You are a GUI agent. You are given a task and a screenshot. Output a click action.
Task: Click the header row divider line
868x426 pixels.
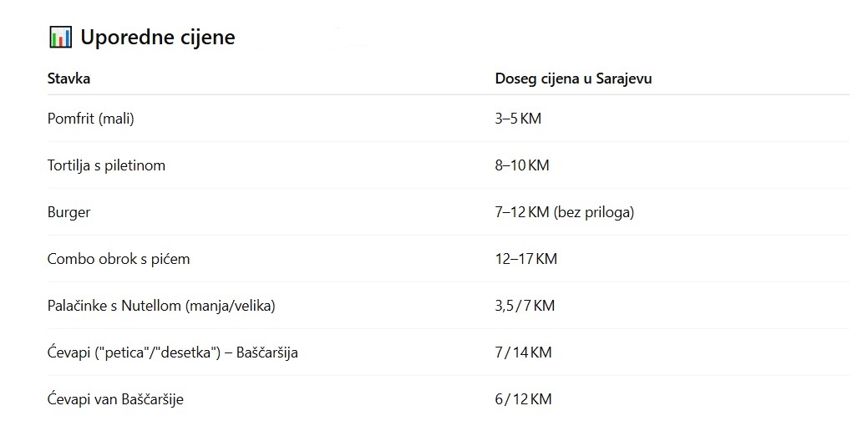tap(449, 94)
